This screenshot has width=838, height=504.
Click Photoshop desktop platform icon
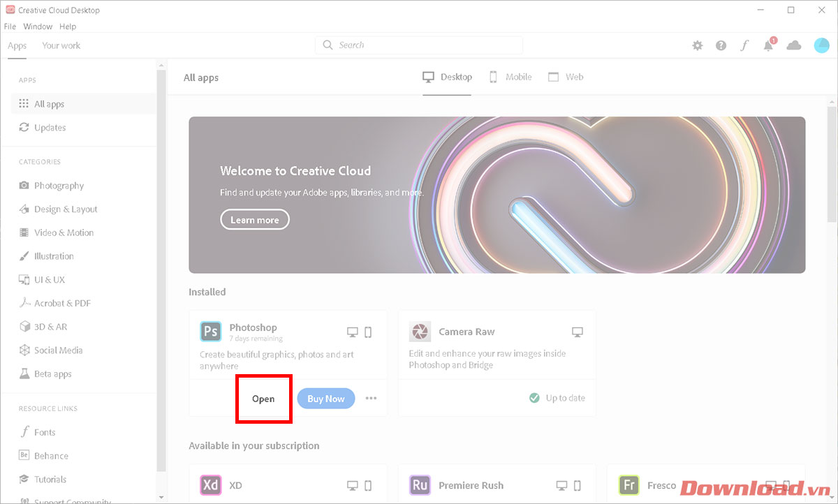point(353,332)
